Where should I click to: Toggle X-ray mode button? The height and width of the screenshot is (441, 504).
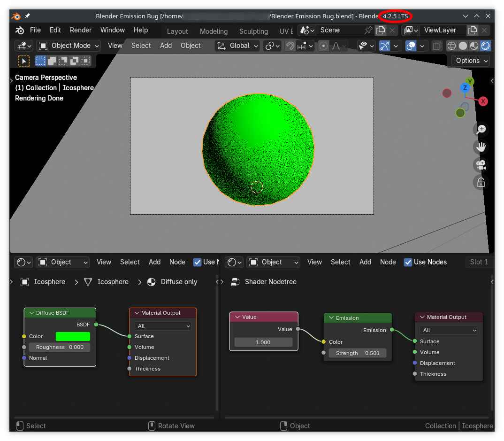(x=436, y=46)
